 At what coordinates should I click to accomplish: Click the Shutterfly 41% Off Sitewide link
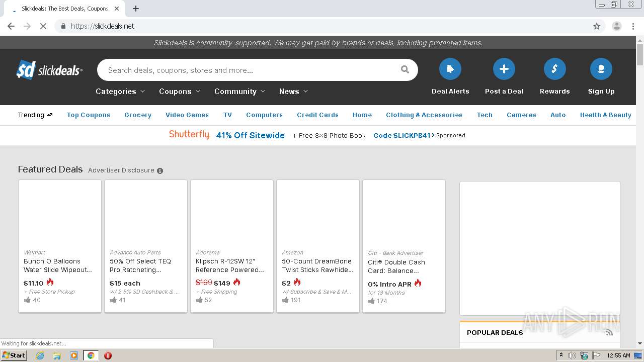tap(251, 135)
